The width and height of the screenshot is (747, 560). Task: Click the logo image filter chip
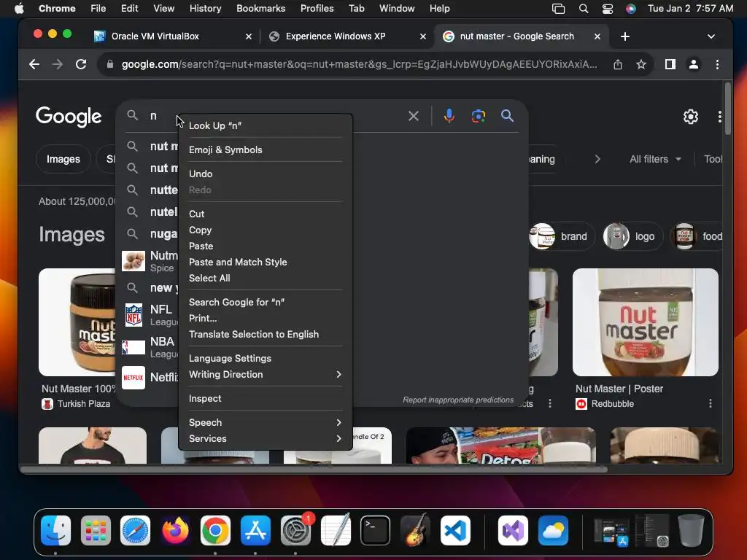point(632,236)
